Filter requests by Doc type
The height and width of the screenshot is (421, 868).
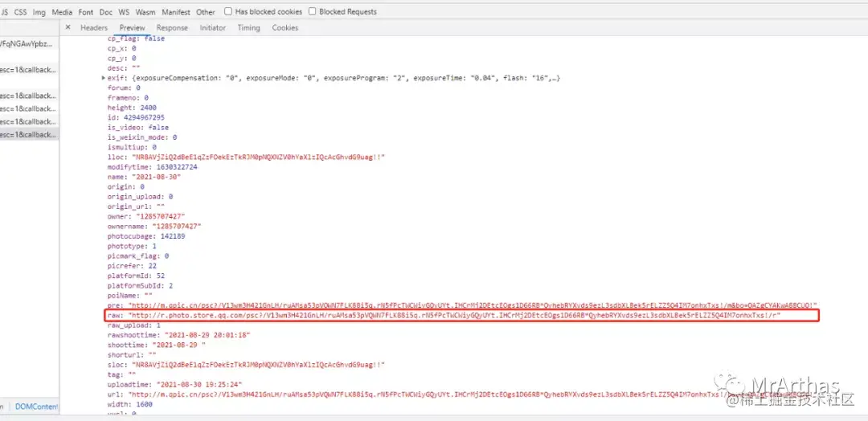coord(106,11)
